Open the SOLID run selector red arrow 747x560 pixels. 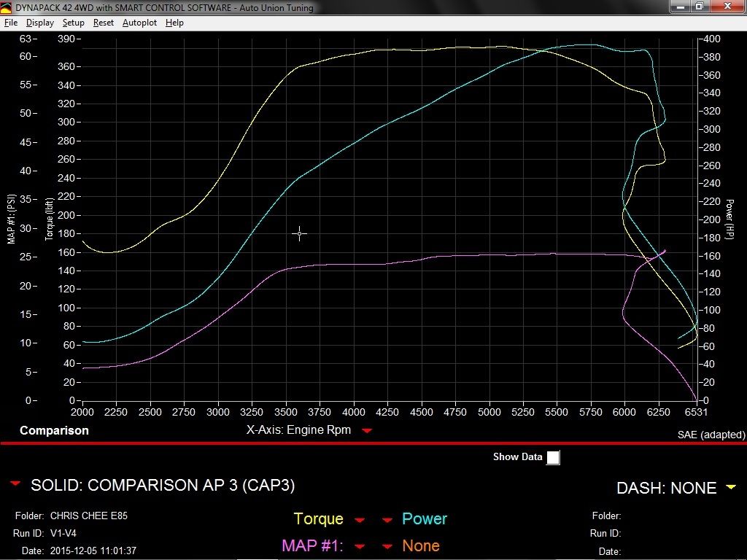(15, 484)
